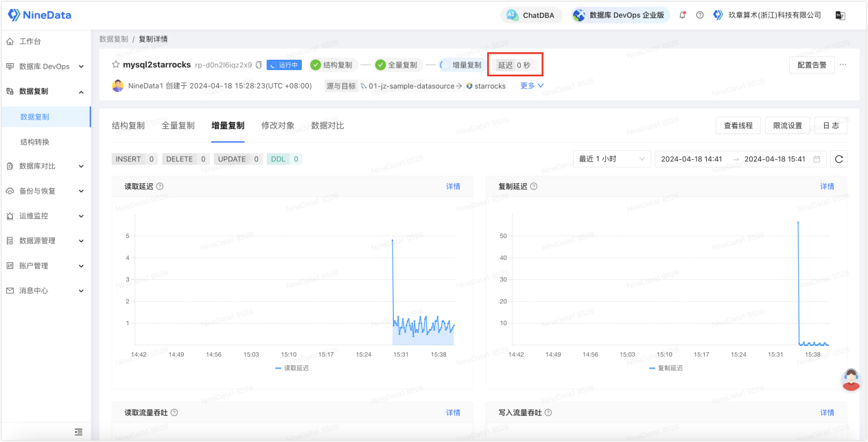The width and height of the screenshot is (868, 442).
Task: Click help icon next to 写入流量吞吐
Action: [x=548, y=412]
